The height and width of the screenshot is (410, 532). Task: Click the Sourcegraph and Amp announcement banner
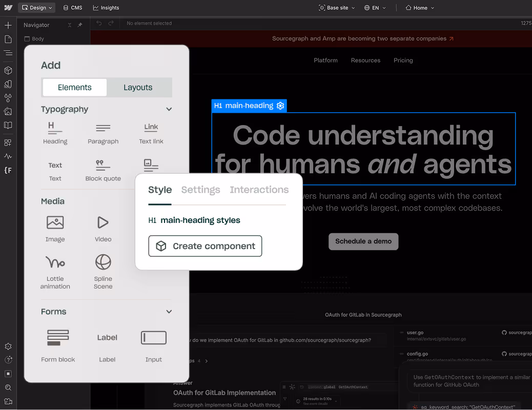[x=363, y=38]
